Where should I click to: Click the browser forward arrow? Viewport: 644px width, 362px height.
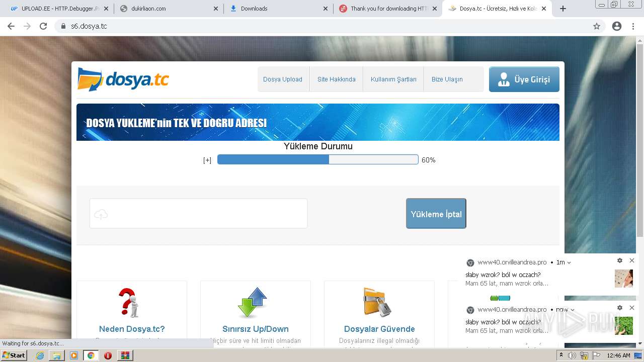tap(27, 26)
